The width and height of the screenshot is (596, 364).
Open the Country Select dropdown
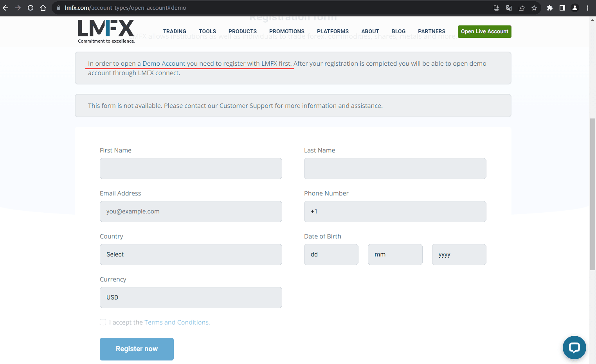click(191, 255)
